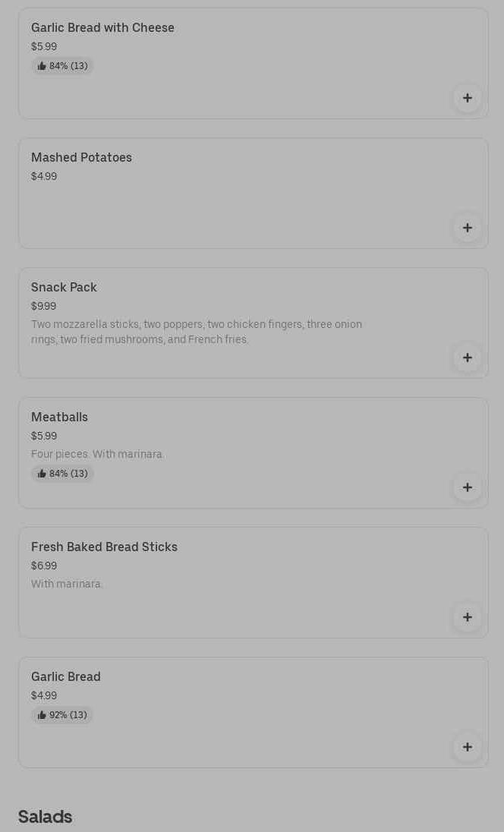This screenshot has width=504, height=832.
Task: View Fresh Baked Bread Sticks details
Action: [x=104, y=547]
